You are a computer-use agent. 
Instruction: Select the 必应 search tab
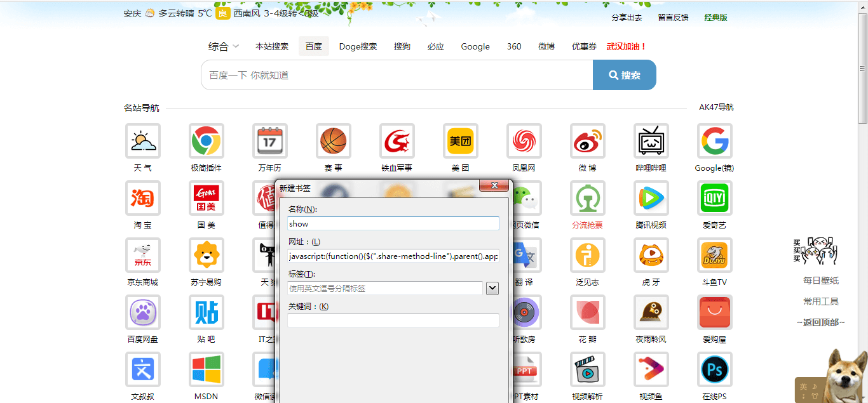(436, 46)
